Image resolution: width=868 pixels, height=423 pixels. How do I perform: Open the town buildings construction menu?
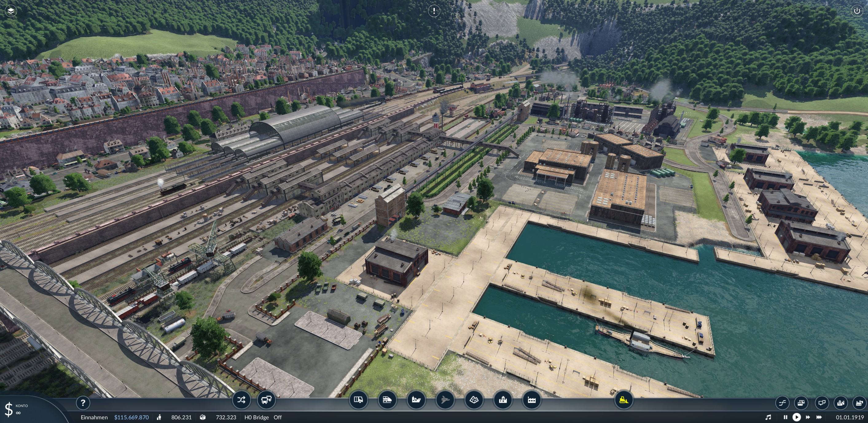[503, 400]
